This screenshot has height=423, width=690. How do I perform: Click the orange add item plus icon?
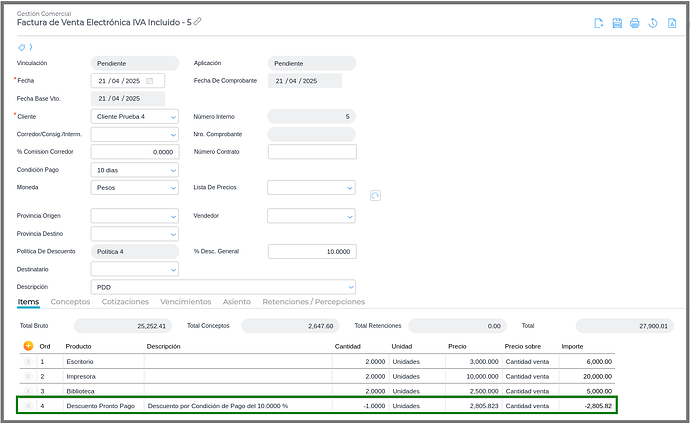click(x=28, y=345)
